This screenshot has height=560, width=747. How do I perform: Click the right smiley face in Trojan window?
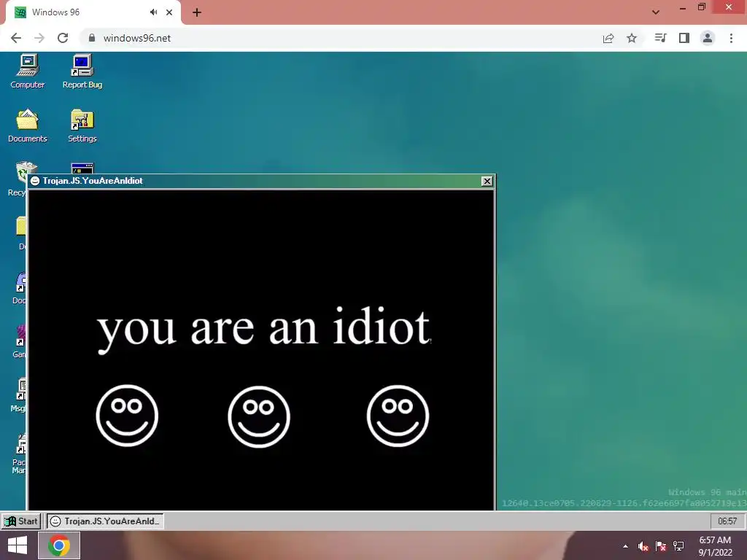[398, 416]
